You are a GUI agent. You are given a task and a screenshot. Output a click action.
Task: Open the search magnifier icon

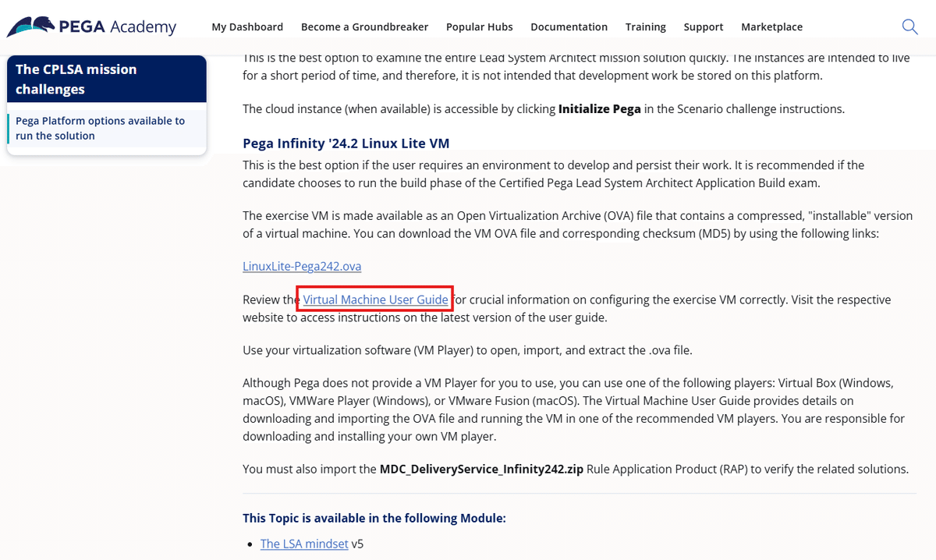point(909,27)
